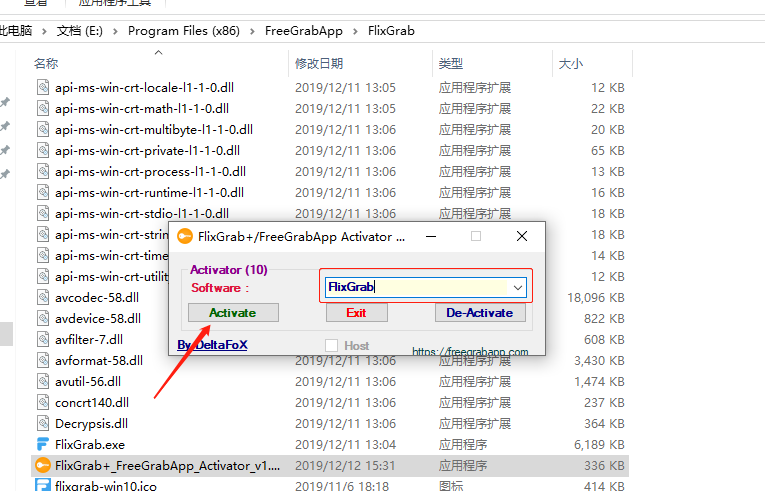Navigate to Program Files (x86) breadcrumb
This screenshot has width=765, height=491.
[x=183, y=31]
